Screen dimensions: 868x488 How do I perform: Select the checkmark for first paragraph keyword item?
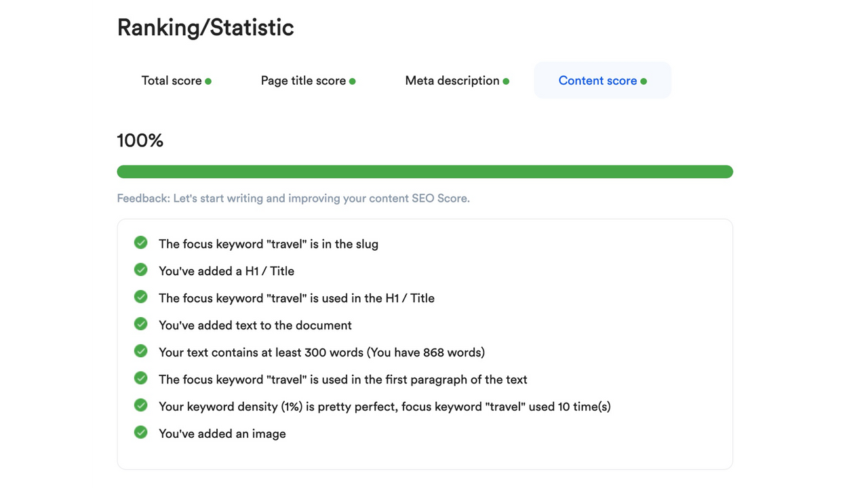coord(140,378)
